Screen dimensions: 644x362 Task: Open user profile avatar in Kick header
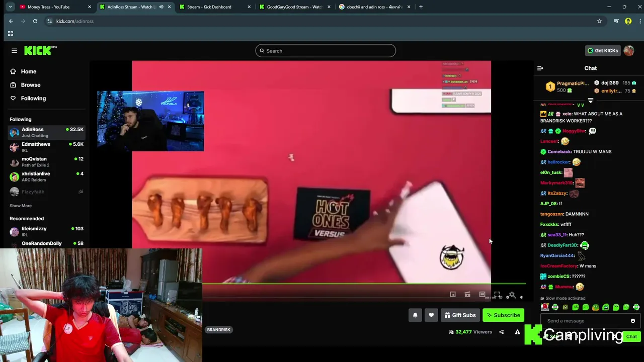click(628, 51)
